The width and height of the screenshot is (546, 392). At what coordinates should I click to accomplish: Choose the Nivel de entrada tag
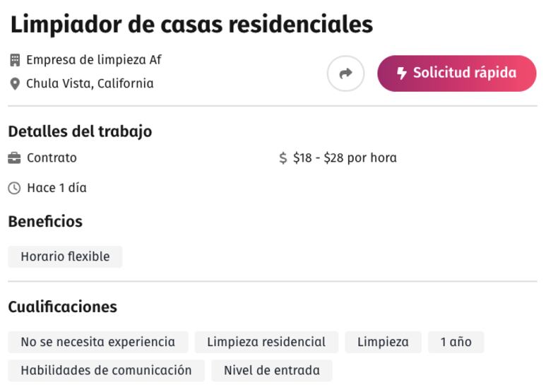click(272, 370)
